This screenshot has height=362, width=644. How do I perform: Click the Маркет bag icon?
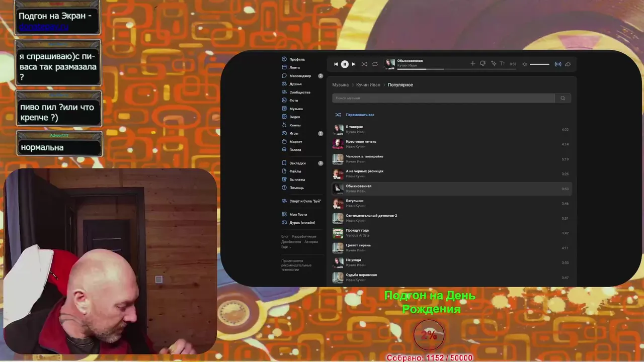pos(284,142)
